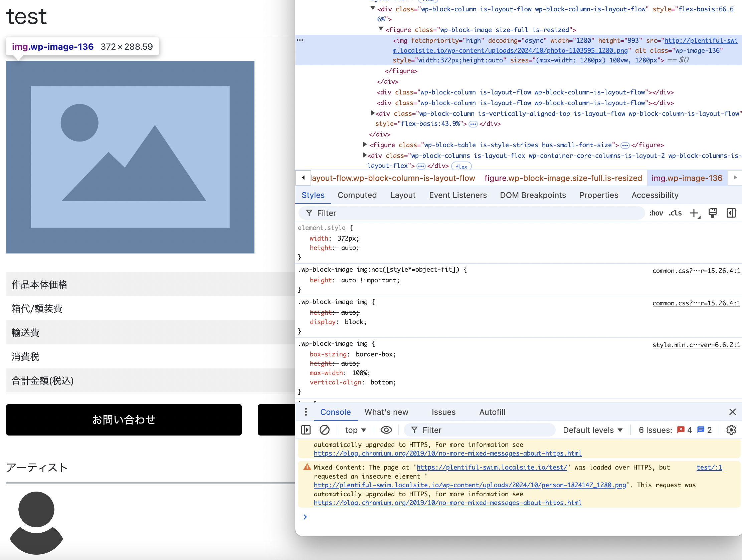Collapse the figure wp-block-image node
The height and width of the screenshot is (560, 742).
point(381,29)
